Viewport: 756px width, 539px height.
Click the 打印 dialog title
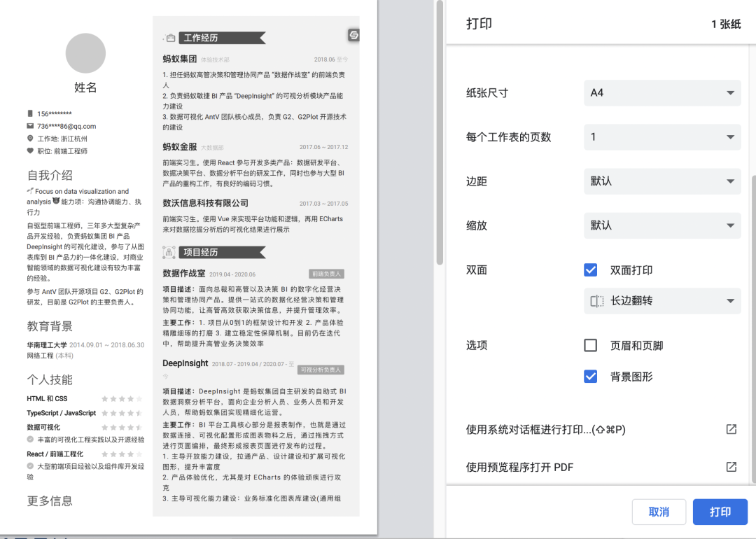click(x=479, y=24)
